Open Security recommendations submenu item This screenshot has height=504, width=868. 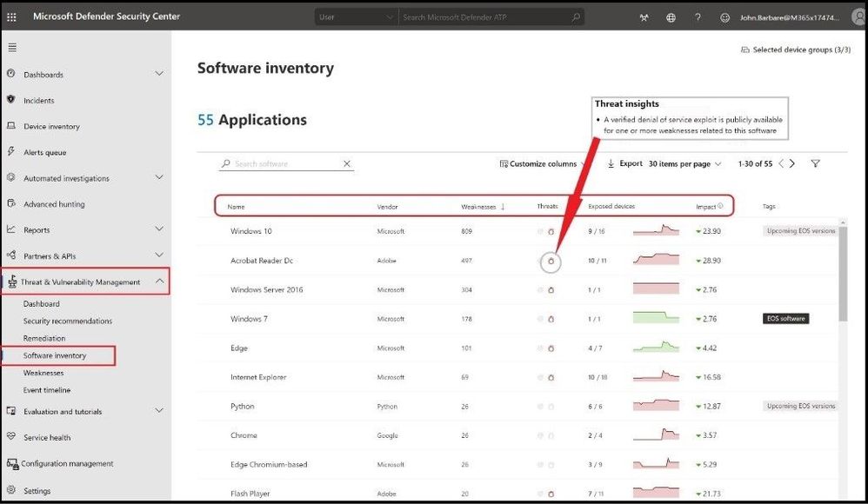(68, 321)
